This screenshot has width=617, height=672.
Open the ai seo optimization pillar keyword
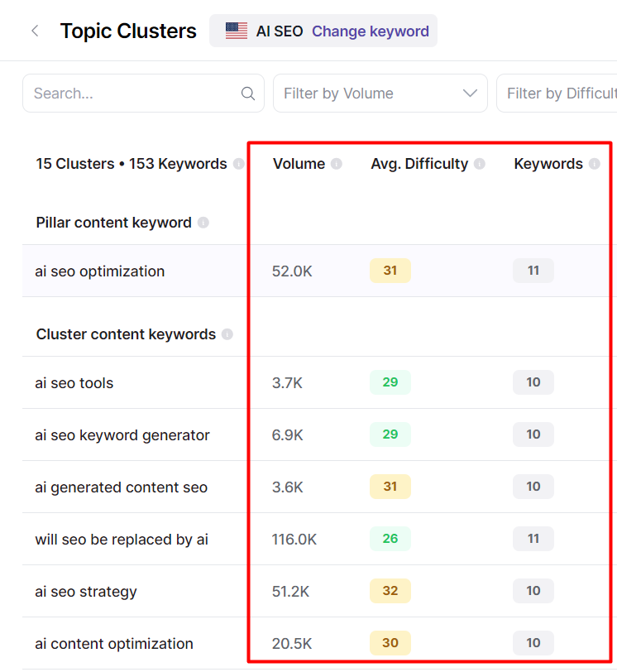(100, 271)
